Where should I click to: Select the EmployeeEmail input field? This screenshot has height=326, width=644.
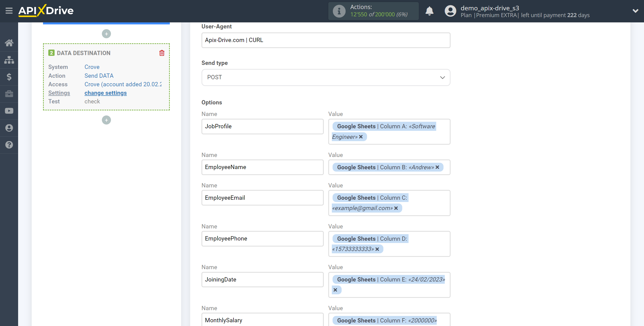pos(262,197)
